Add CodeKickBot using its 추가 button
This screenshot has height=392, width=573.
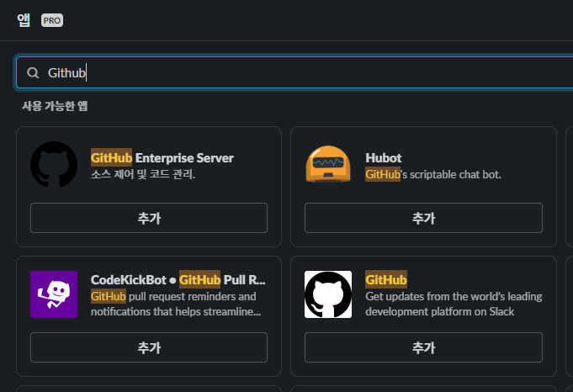click(x=149, y=347)
